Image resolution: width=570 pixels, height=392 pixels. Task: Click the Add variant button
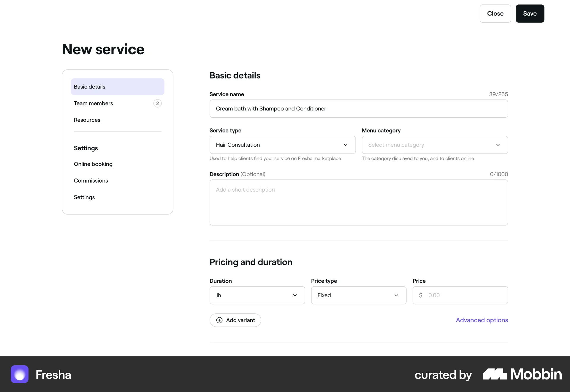235,320
